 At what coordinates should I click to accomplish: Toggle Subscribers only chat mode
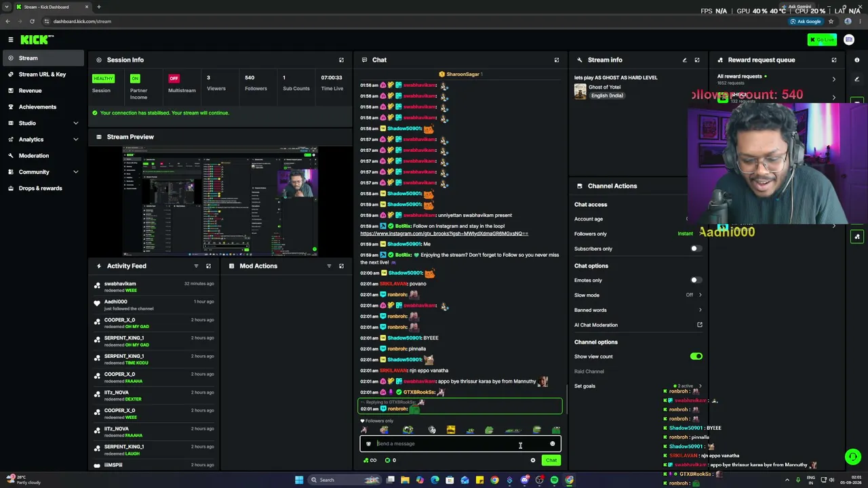(696, 249)
